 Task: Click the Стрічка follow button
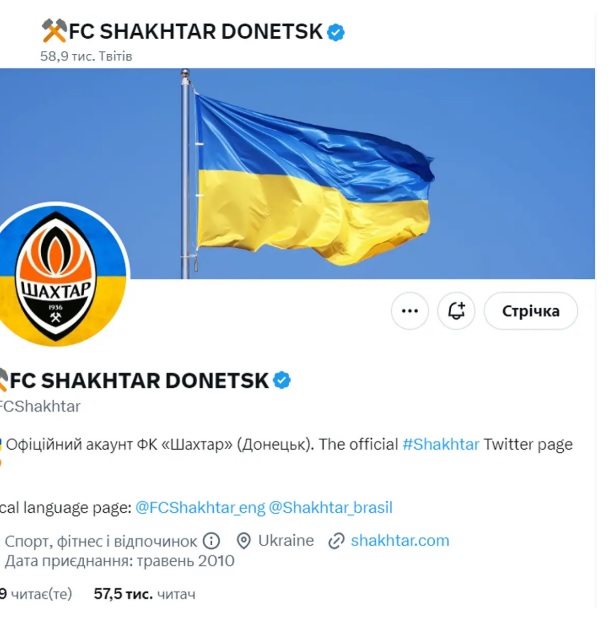pos(531,311)
